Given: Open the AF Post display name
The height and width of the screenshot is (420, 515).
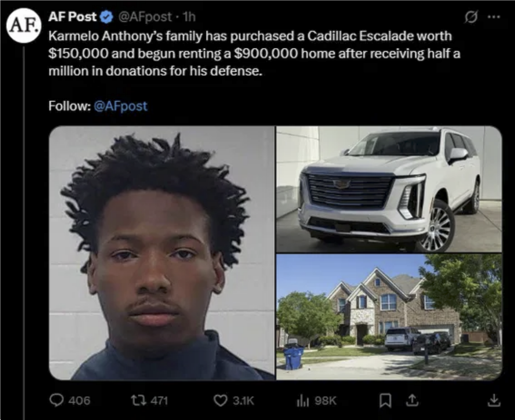Looking at the screenshot, I should [73, 17].
